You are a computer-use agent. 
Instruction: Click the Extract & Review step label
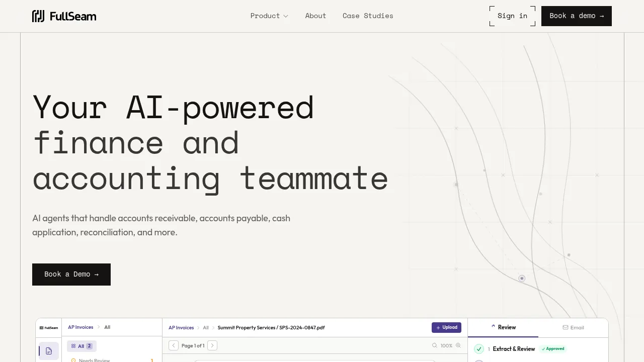pyautogui.click(x=514, y=349)
